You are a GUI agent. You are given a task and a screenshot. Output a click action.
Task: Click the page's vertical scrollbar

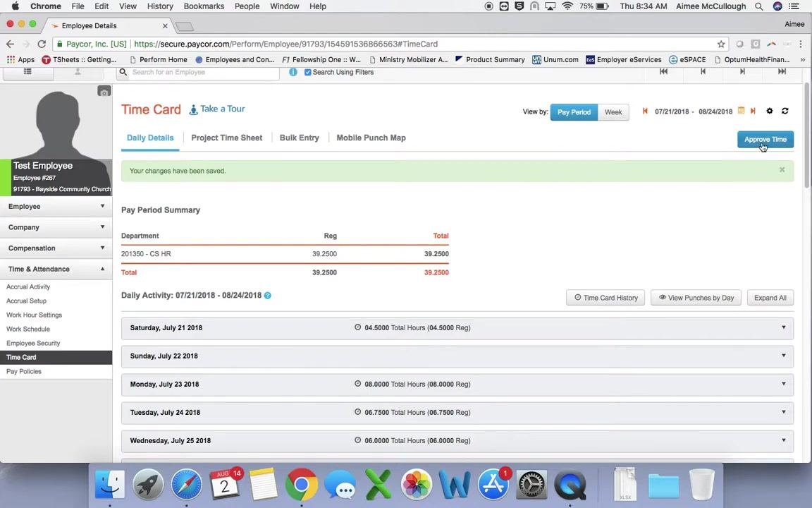coord(806,135)
